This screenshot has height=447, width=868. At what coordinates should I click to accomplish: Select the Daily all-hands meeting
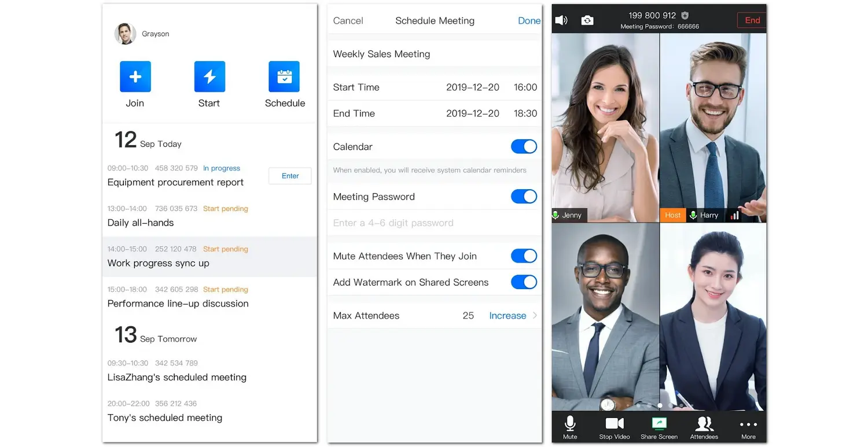point(209,216)
